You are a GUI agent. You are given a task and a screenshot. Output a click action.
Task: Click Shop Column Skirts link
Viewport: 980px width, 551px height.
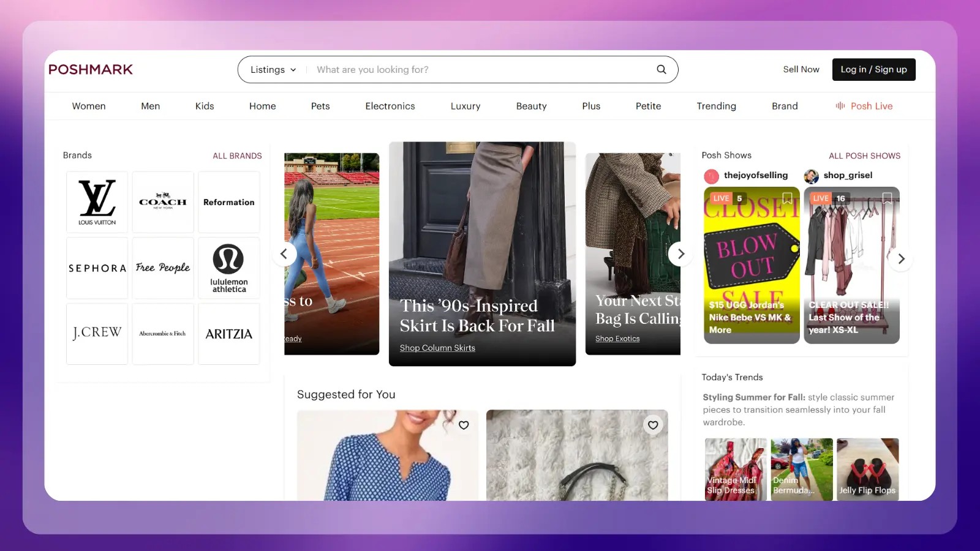437,348
